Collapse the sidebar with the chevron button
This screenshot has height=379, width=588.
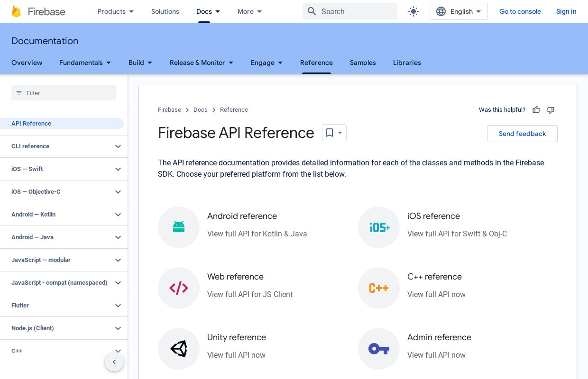click(x=114, y=362)
